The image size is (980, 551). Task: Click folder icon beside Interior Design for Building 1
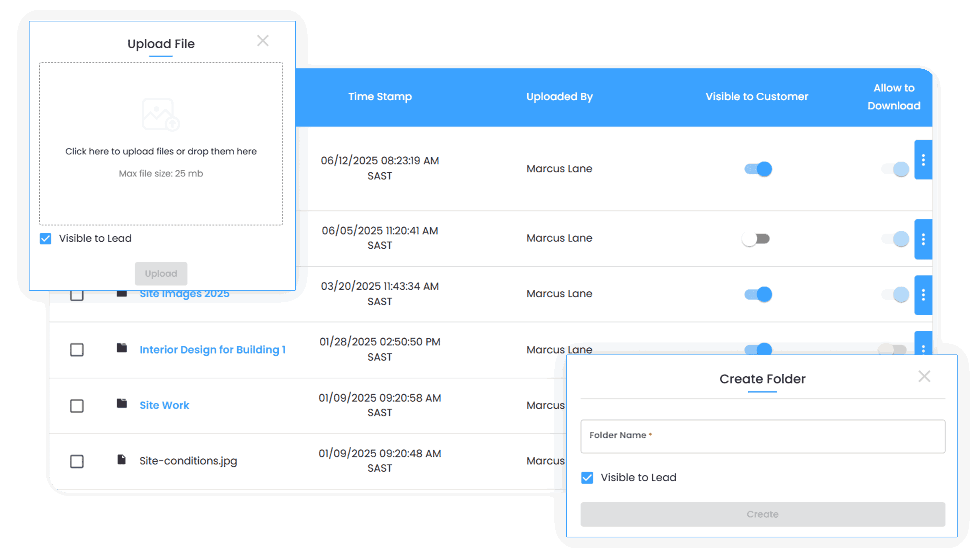pyautogui.click(x=122, y=348)
